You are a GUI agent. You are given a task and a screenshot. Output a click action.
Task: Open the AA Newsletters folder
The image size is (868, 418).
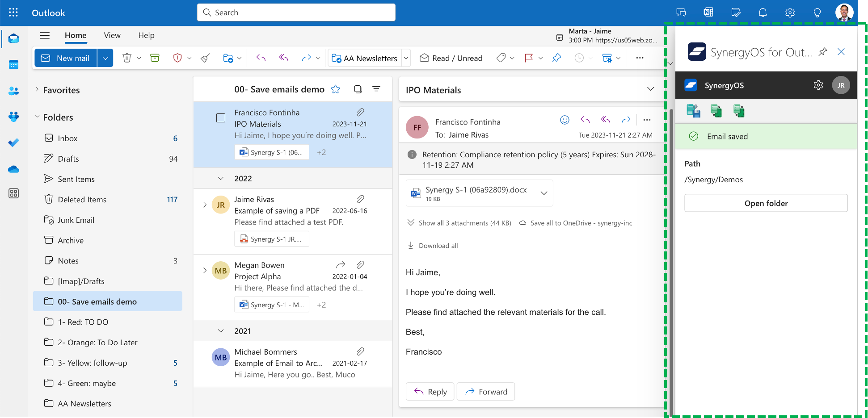[108, 404]
